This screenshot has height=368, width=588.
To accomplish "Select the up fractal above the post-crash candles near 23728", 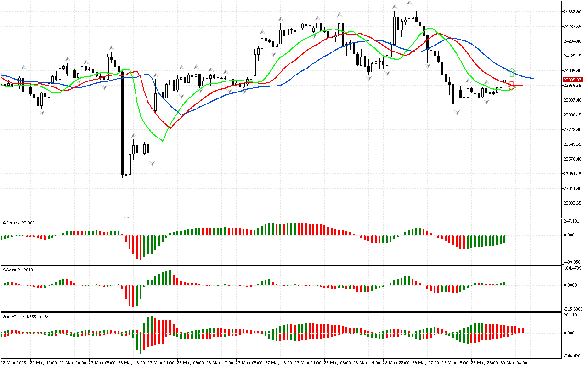I will 134,136.
